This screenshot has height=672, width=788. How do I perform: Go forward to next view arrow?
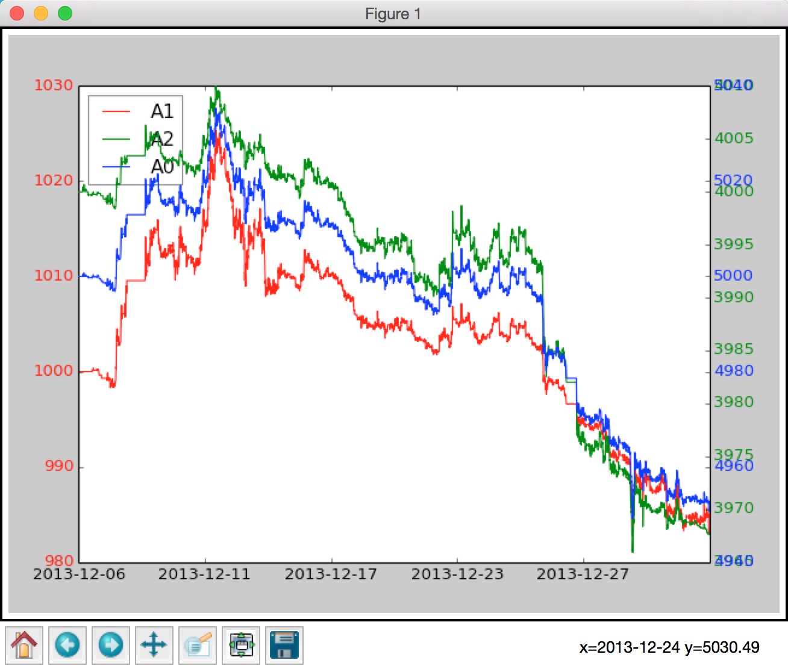tap(111, 645)
